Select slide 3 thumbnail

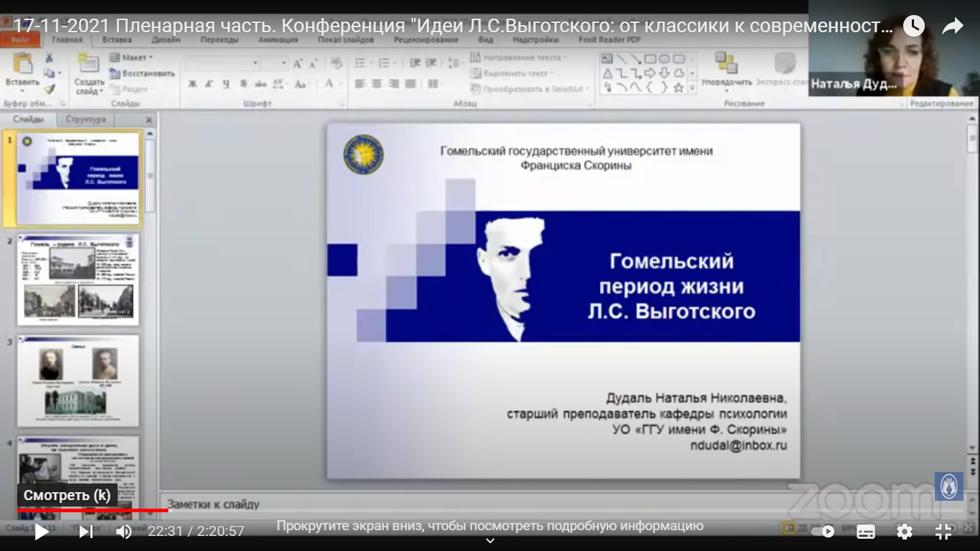pyautogui.click(x=78, y=380)
